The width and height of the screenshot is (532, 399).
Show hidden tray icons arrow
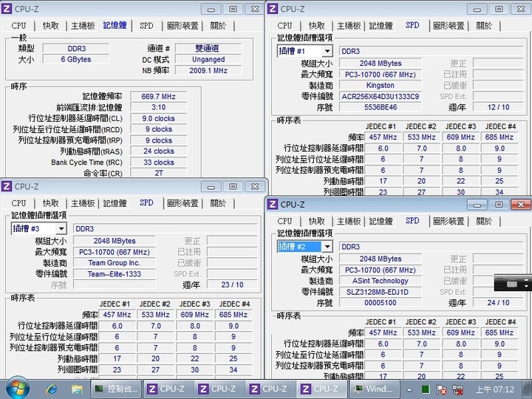(x=409, y=389)
